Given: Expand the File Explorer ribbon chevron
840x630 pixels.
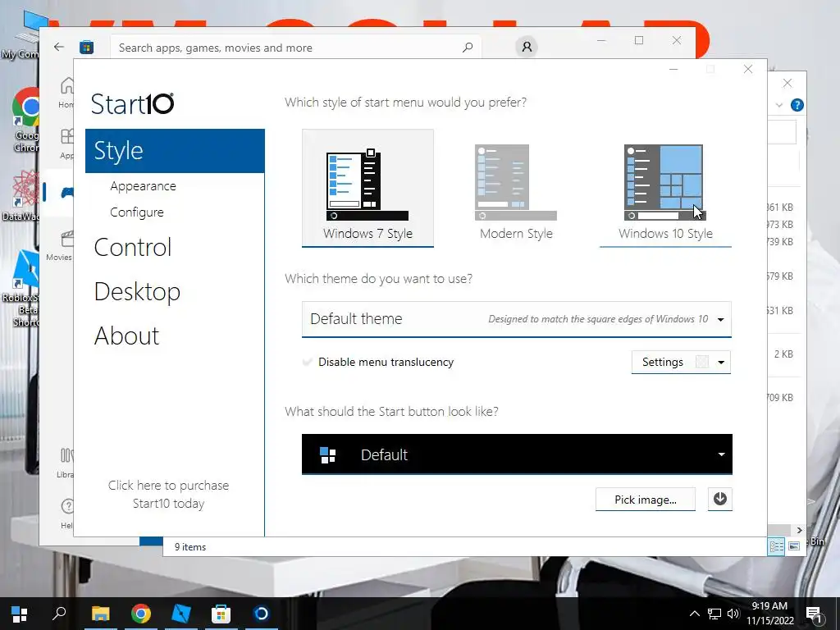Looking at the screenshot, I should 779,105.
